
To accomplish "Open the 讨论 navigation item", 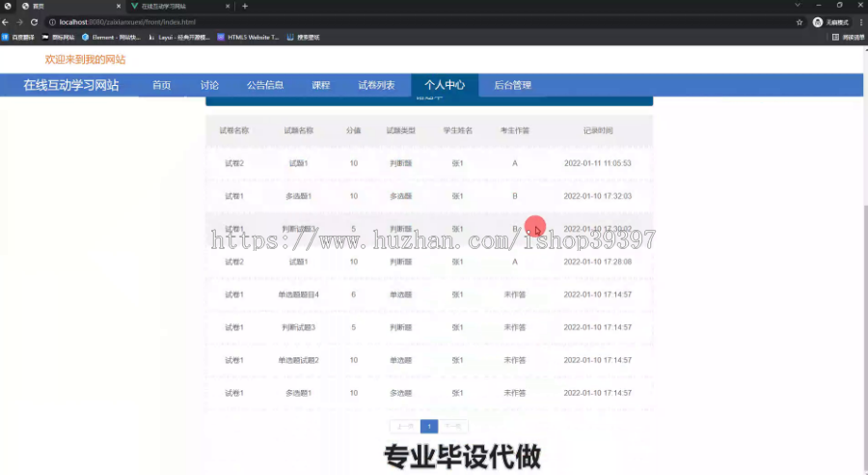I will coord(209,85).
